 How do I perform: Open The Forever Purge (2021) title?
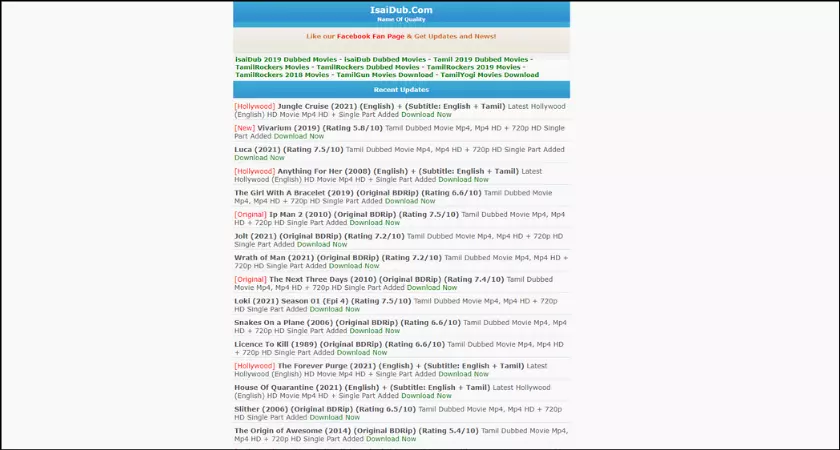click(401, 366)
